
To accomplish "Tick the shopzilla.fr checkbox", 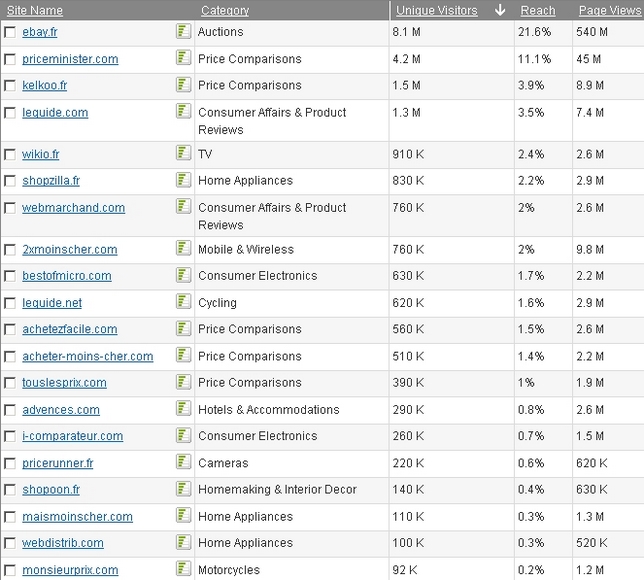I will click(x=10, y=181).
